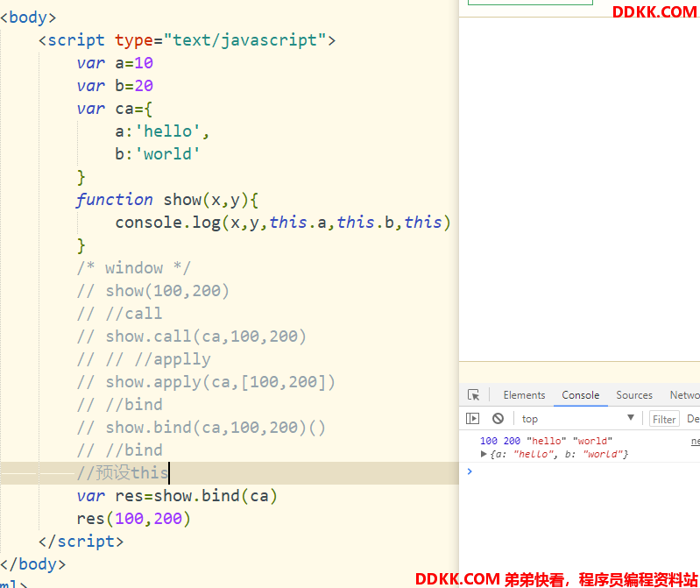Click the '// show.call(ca,100,200)' comment
700x588 pixels.
[x=192, y=337]
